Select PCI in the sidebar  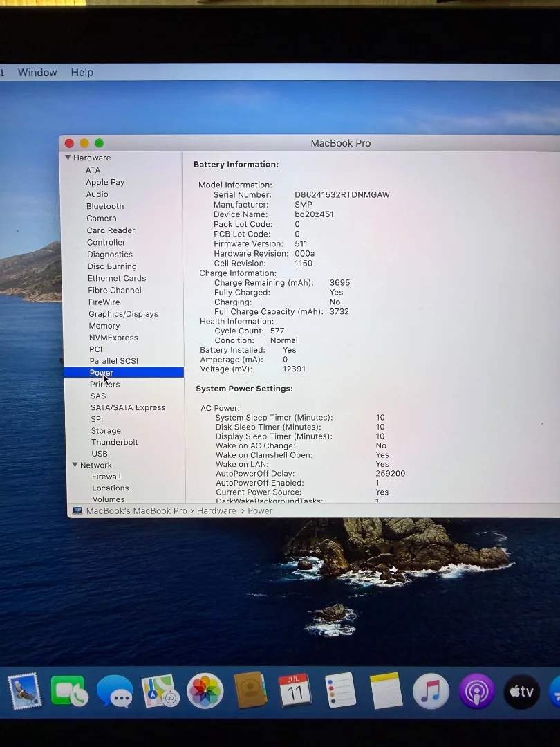[x=95, y=349]
